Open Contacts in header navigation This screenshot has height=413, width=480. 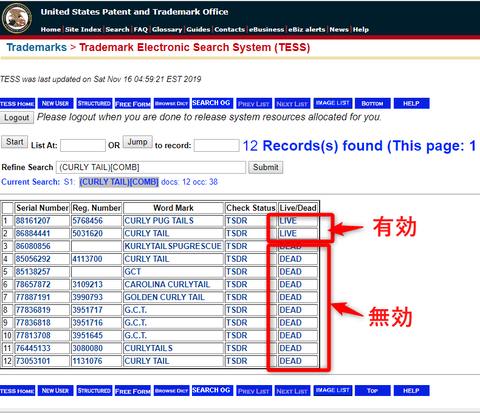point(230,30)
